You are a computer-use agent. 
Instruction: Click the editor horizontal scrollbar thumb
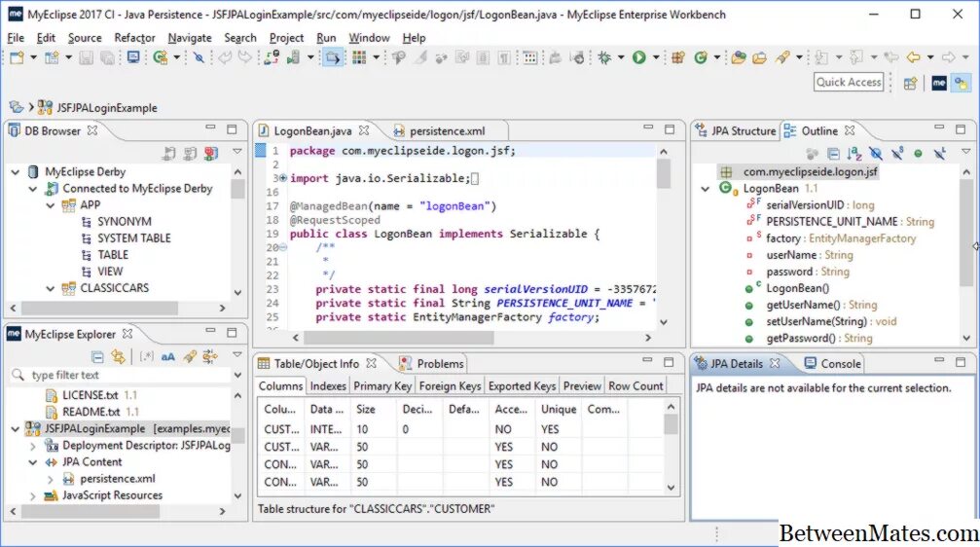(400, 338)
